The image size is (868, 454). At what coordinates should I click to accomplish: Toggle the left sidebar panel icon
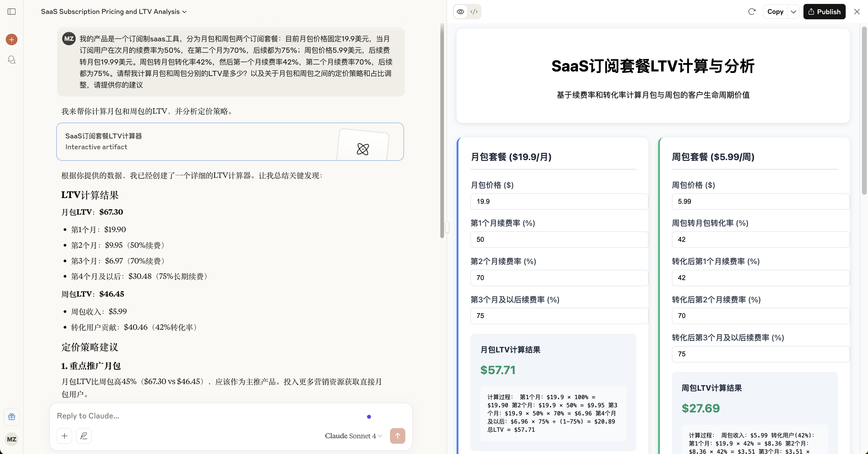(11, 11)
